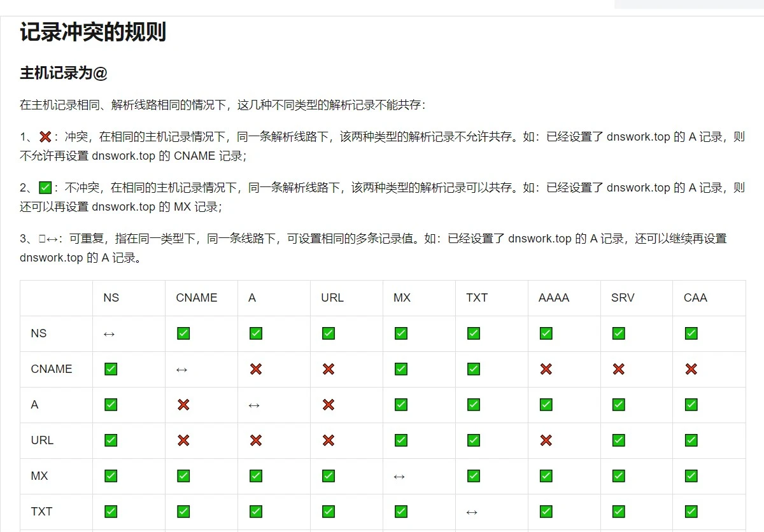Click the green check in NS row, CNAME column

[183, 333]
